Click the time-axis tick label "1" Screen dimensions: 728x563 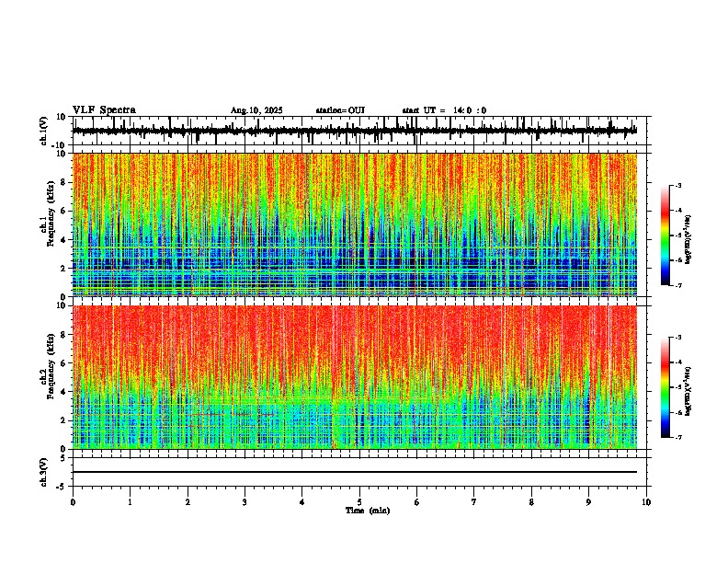tap(130, 502)
